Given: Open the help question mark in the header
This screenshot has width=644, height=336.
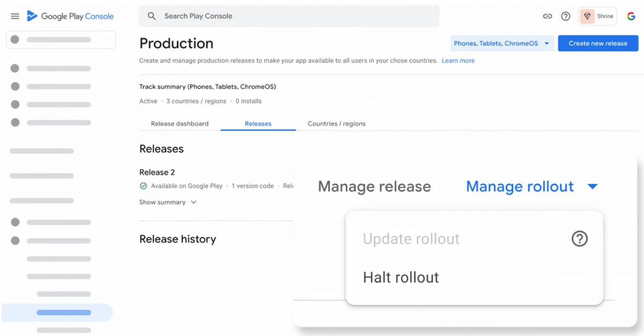Looking at the screenshot, I should (x=566, y=16).
